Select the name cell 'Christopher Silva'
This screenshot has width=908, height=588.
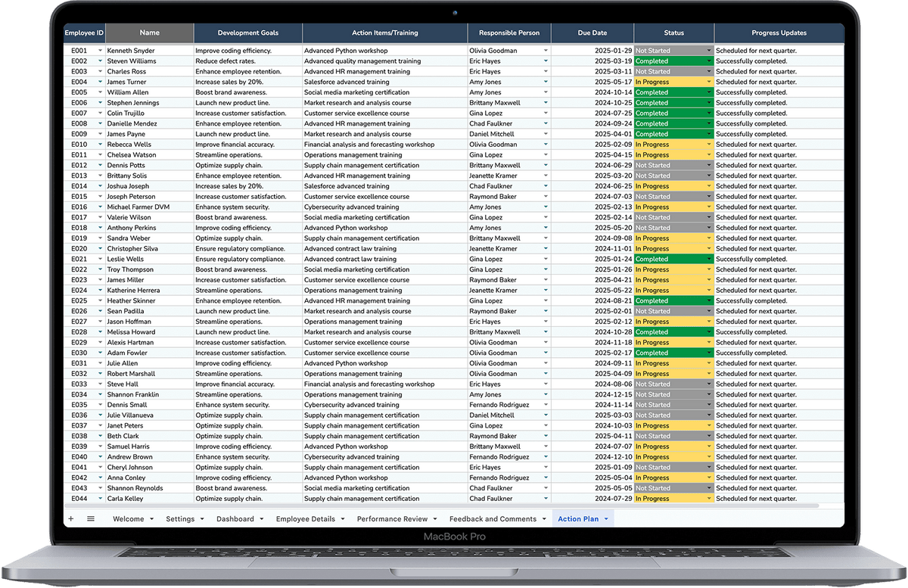150,248
